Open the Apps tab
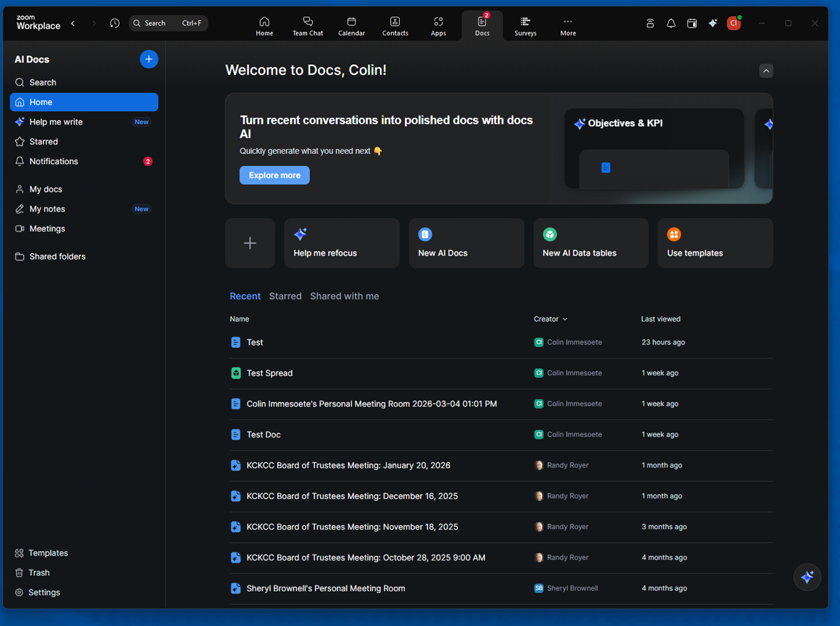840x626 pixels. [x=438, y=26]
